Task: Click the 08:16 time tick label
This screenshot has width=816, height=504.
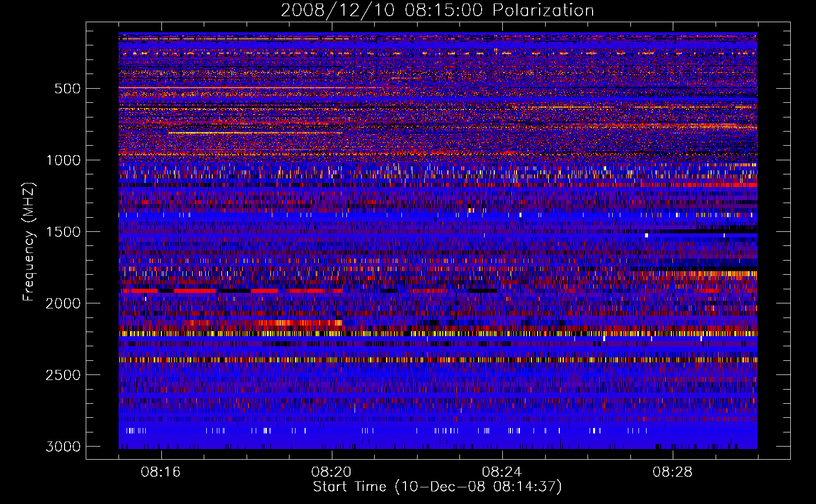Action: (x=161, y=472)
